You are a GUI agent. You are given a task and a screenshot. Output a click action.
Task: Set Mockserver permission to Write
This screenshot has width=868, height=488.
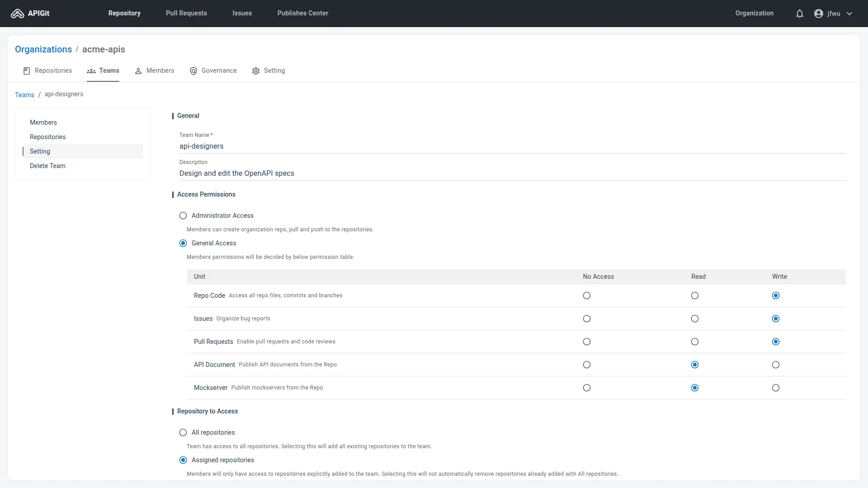click(x=776, y=388)
